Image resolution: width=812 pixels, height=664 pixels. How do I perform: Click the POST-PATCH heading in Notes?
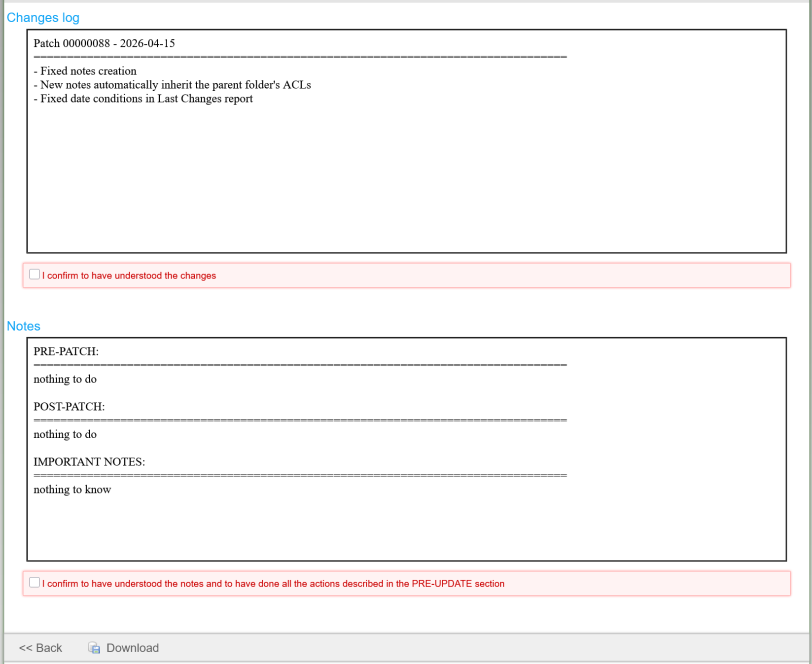69,407
